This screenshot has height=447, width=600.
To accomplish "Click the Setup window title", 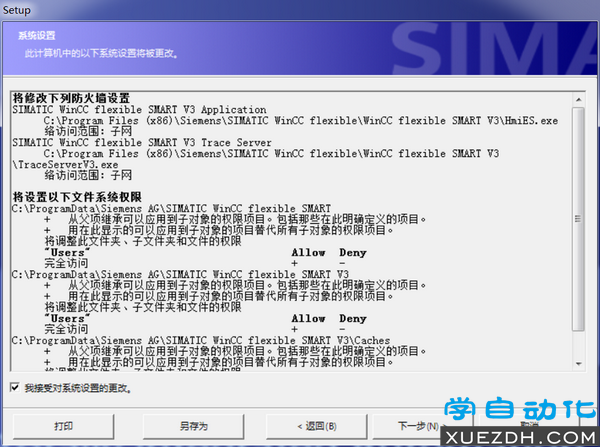I will [x=16, y=10].
